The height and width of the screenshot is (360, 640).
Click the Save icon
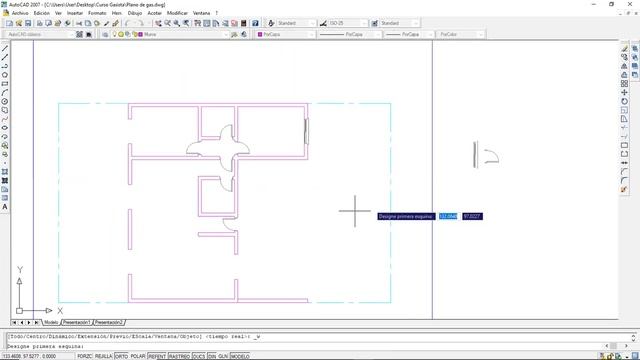(x=28, y=23)
